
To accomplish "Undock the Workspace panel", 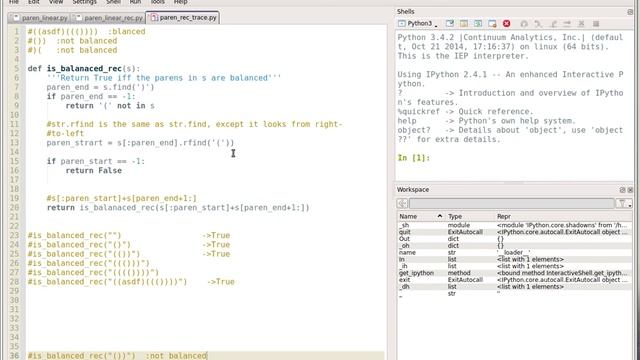I will coord(622,190).
